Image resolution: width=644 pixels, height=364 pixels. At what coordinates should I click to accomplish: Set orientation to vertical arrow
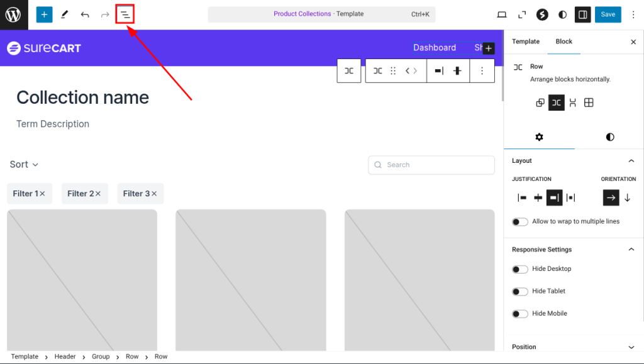tap(627, 197)
